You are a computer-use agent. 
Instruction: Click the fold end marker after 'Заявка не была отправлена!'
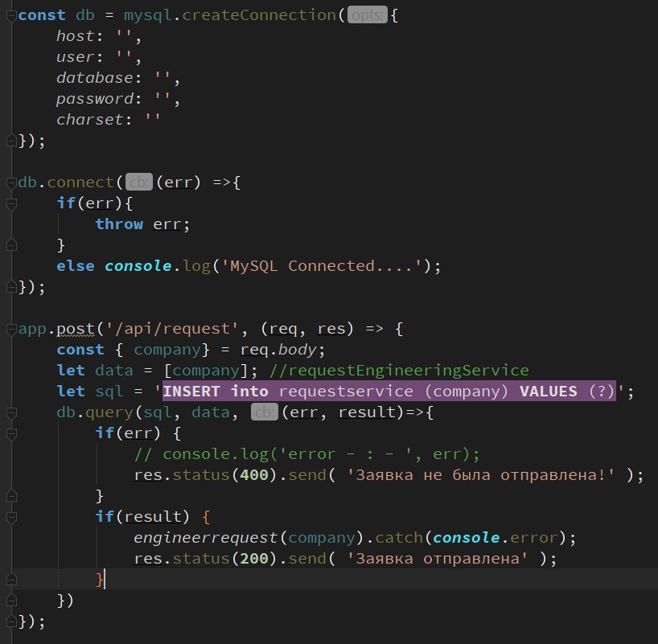[11, 496]
